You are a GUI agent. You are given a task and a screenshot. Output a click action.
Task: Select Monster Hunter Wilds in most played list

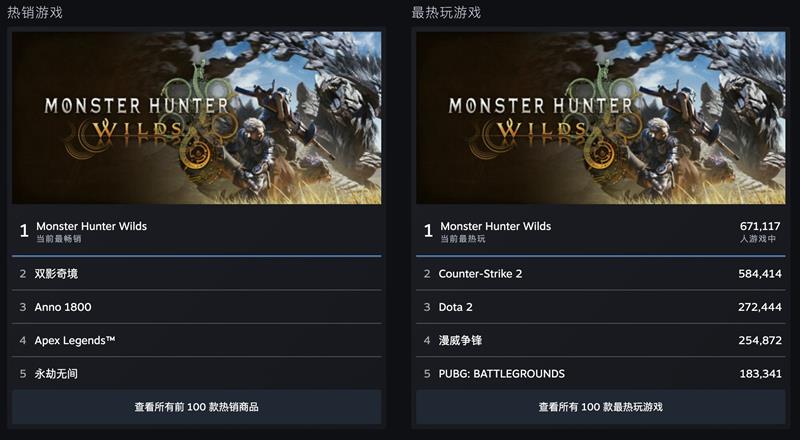(x=601, y=231)
